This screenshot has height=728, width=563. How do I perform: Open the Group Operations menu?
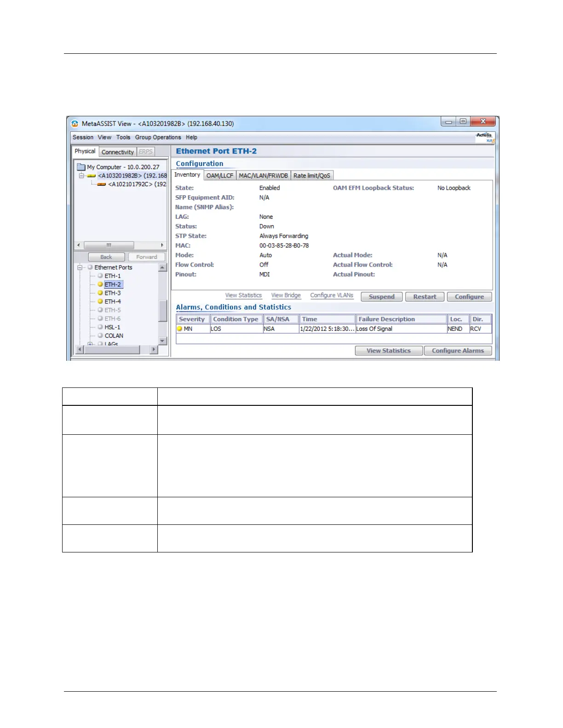point(158,137)
